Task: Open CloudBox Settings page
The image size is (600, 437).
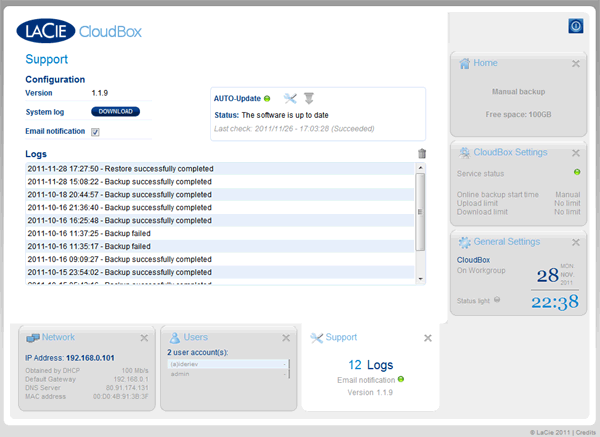Action: 510,152
